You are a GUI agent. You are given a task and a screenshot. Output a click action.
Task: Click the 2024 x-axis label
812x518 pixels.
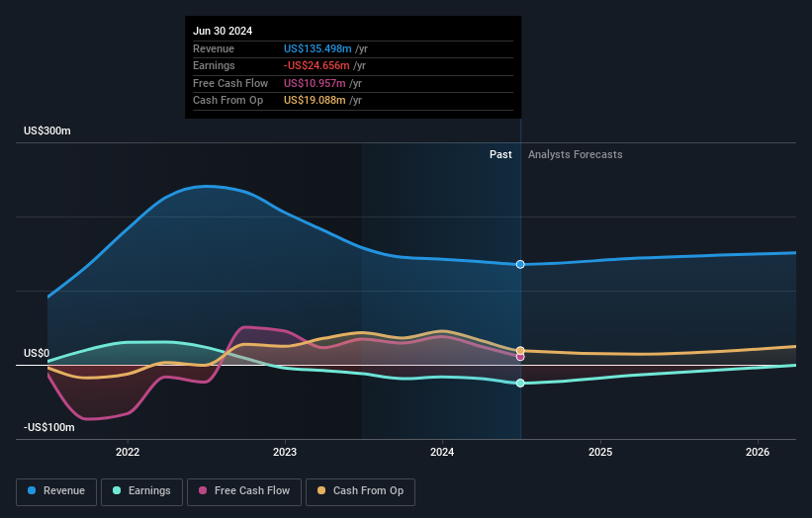tap(442, 452)
